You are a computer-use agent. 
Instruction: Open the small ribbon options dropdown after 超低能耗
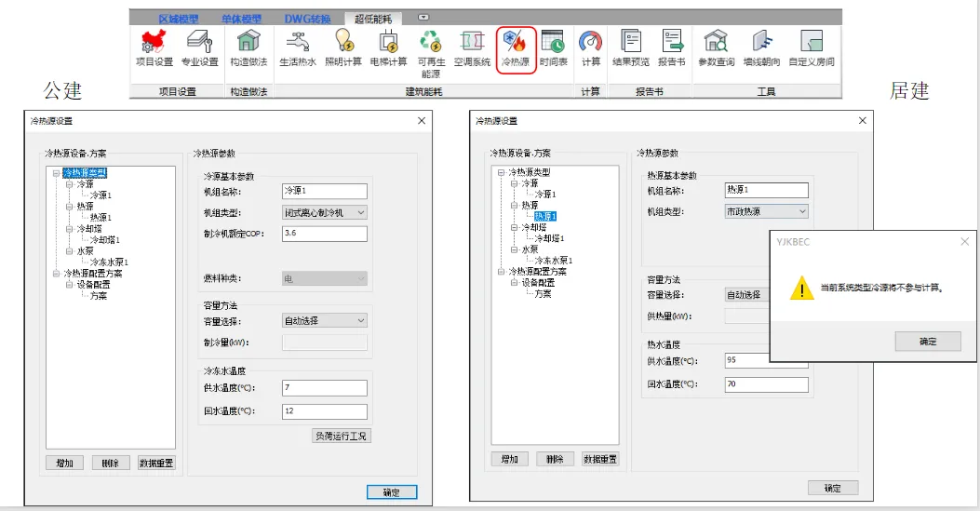click(423, 18)
